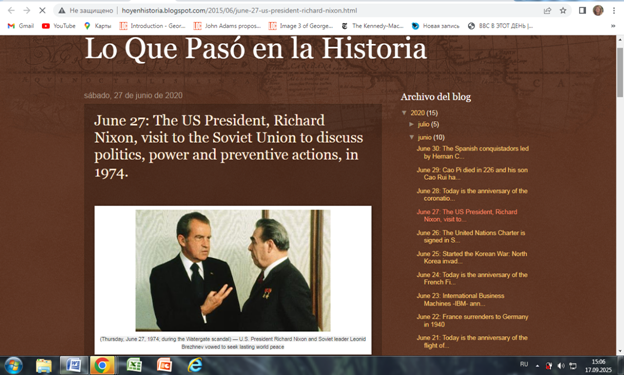The image size is (625, 376).
Task: Open Excel from the taskbar
Action: (134, 365)
